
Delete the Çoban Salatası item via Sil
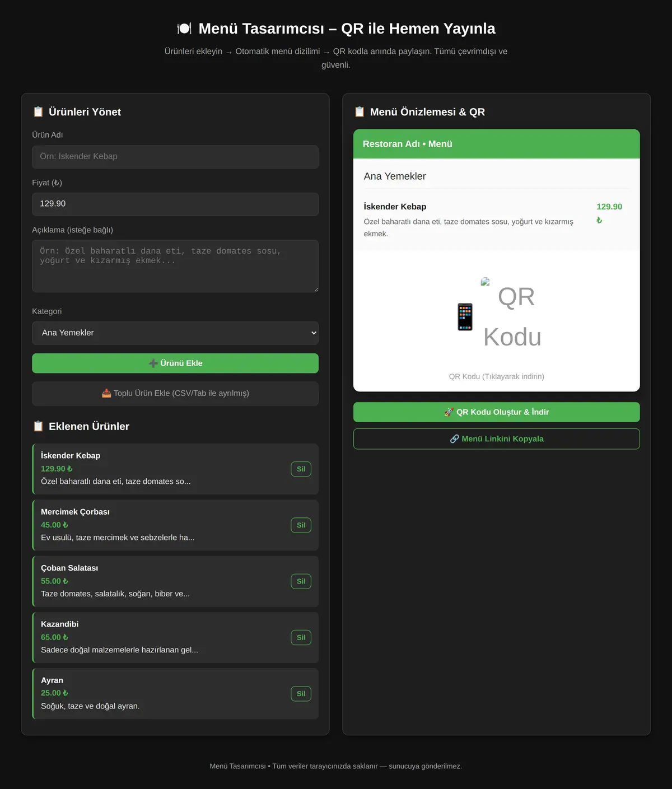pos(301,581)
